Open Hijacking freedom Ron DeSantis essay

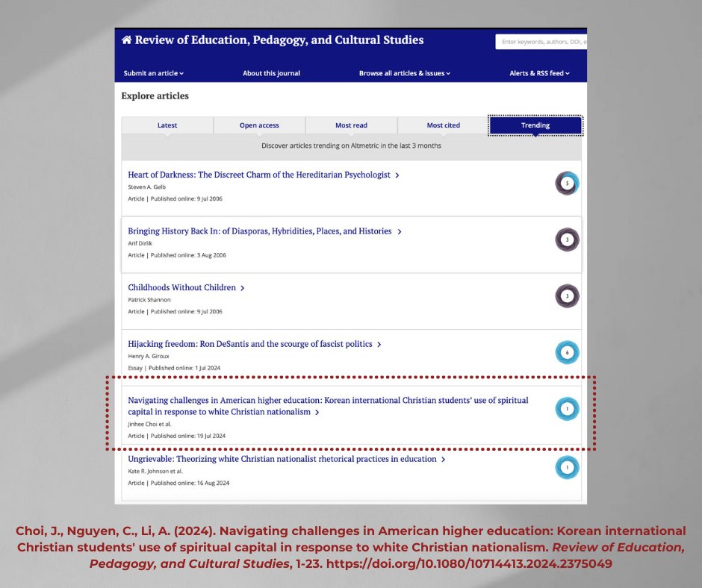(255, 344)
